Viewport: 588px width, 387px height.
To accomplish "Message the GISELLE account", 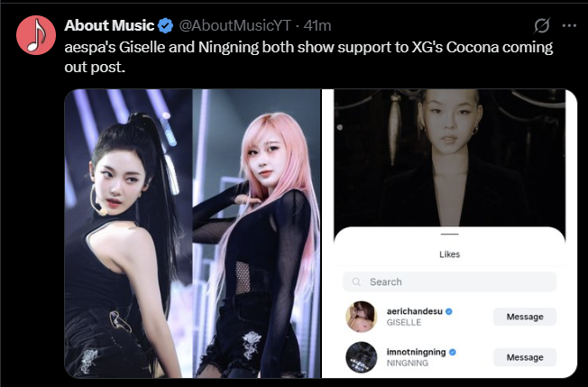I will tap(525, 317).
